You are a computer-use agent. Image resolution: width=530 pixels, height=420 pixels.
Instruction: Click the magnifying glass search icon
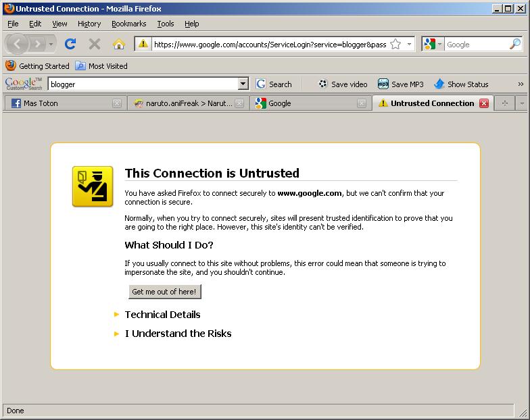pyautogui.click(x=515, y=44)
